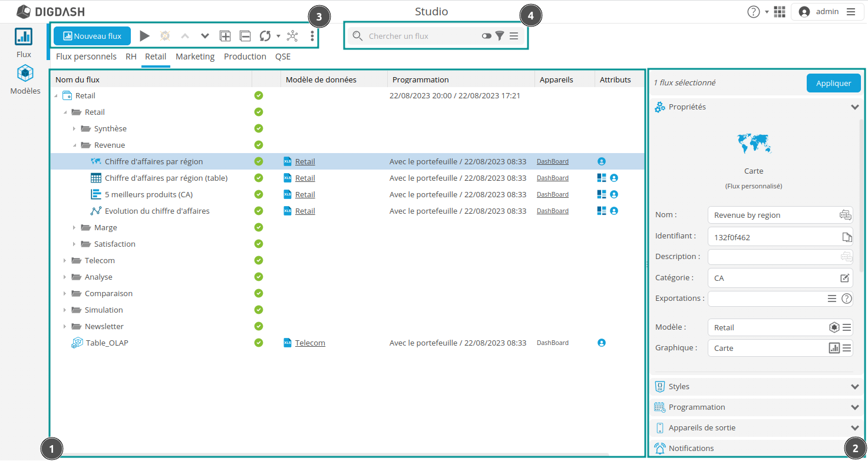Image resolution: width=868 pixels, height=461 pixels.
Task: Toggle the switch in the search bar
Action: [x=486, y=36]
